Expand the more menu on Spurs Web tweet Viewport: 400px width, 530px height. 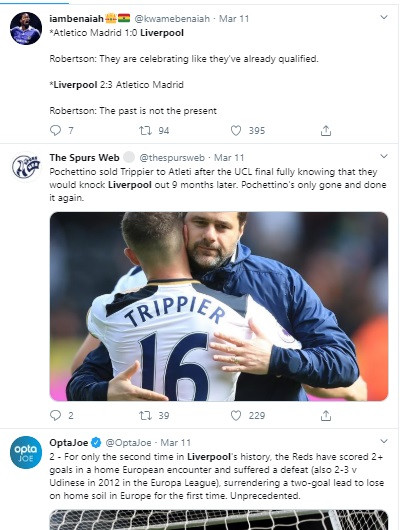pos(384,156)
